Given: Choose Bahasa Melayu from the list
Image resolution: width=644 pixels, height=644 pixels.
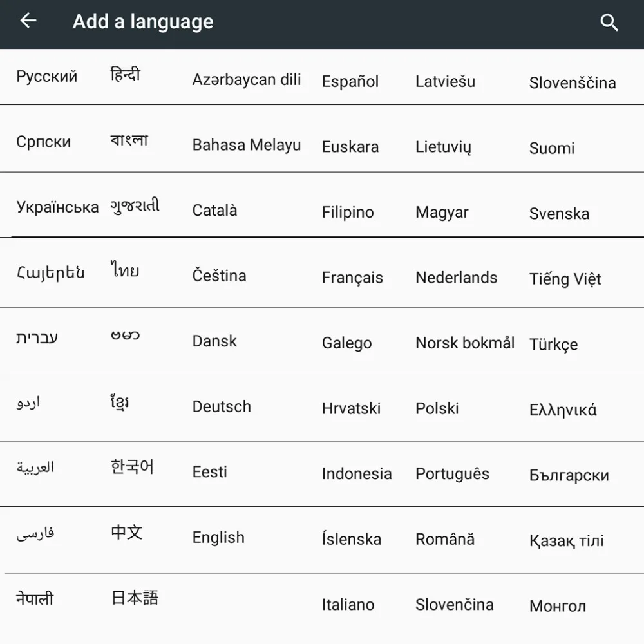Looking at the screenshot, I should 247,145.
